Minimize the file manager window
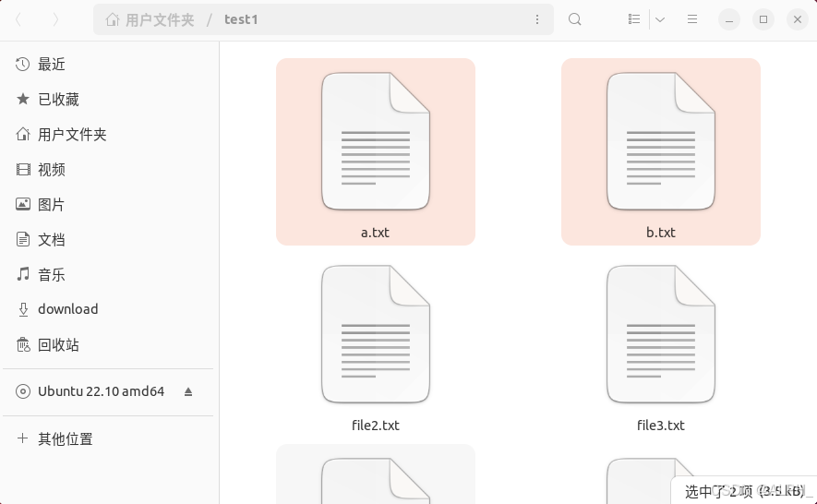 (x=729, y=19)
